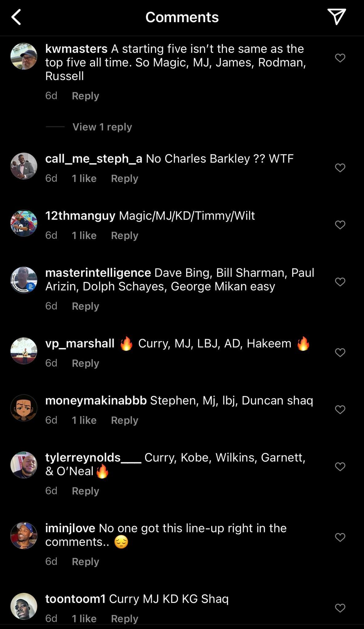364x629 pixels.
Task: Like toontoom1's Curry MJ KD comment
Action: (340, 608)
